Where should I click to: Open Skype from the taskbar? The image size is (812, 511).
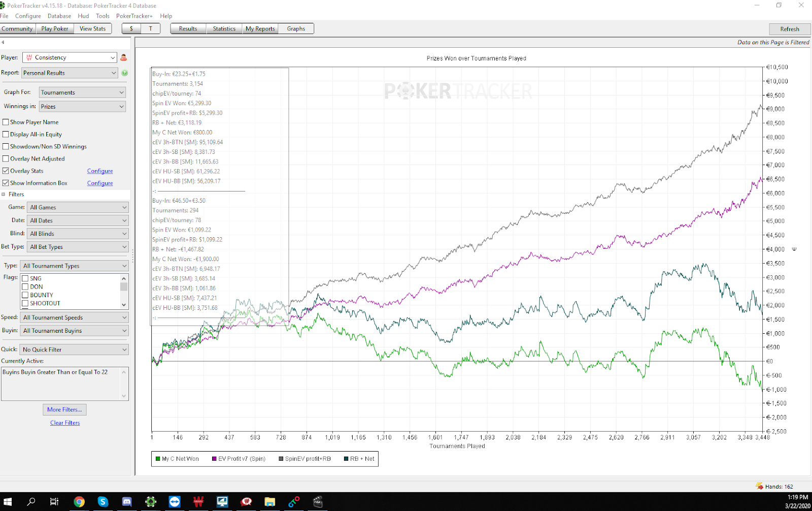[103, 502]
